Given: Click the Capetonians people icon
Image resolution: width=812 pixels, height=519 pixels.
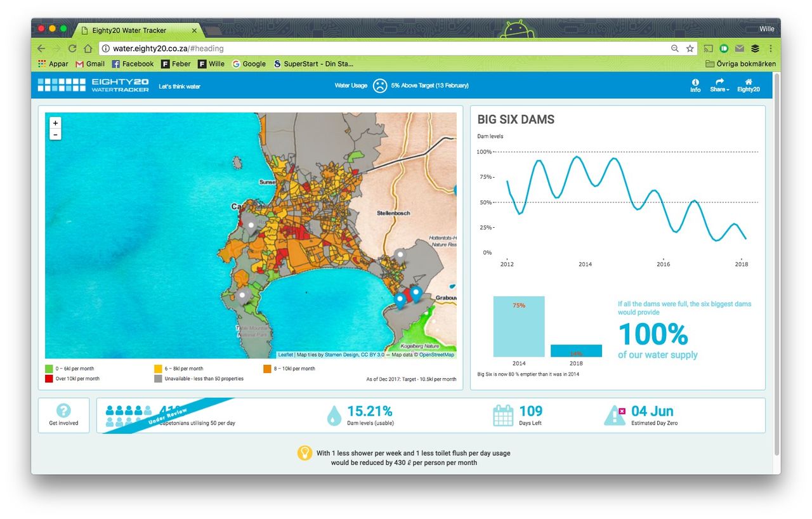Looking at the screenshot, I should click(x=129, y=416).
